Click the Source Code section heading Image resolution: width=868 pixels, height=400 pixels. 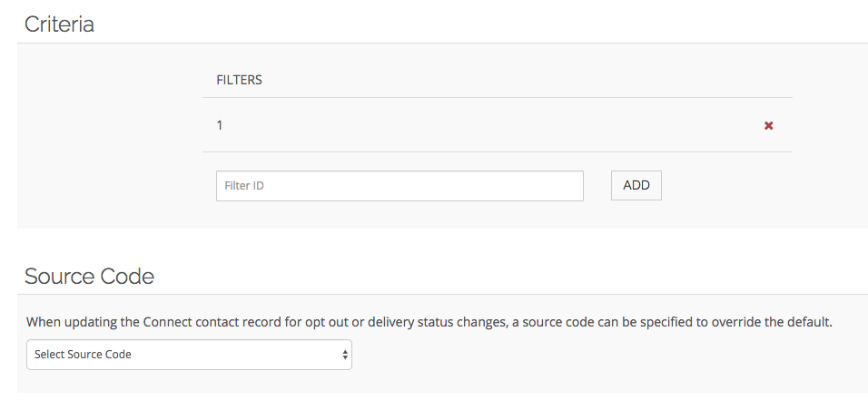click(89, 276)
